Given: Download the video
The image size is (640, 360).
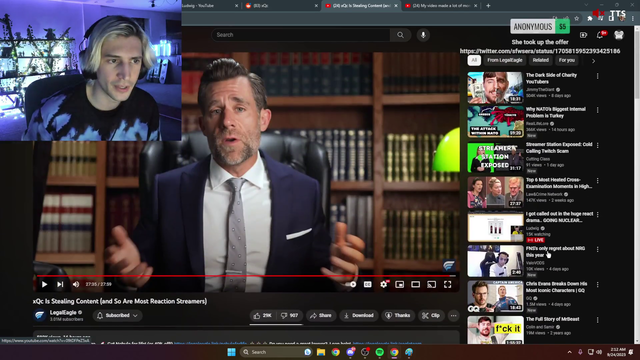Looking at the screenshot, I should pyautogui.click(x=359, y=316).
